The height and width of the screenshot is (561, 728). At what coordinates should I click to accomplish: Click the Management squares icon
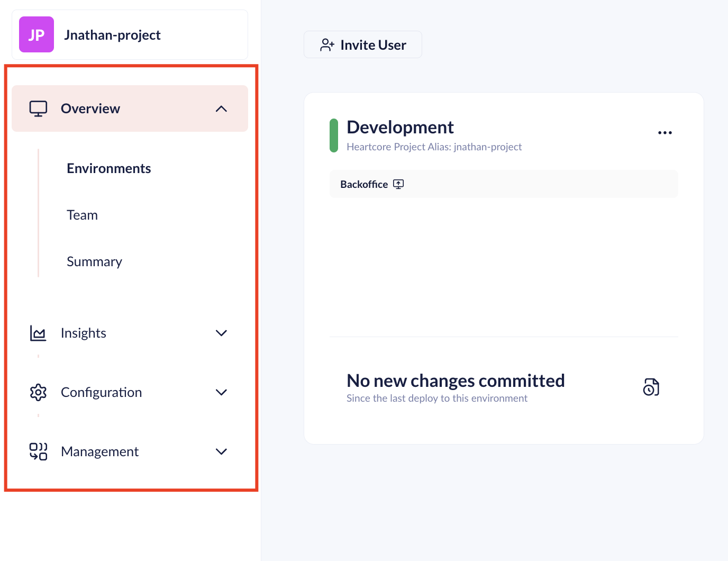point(38,451)
